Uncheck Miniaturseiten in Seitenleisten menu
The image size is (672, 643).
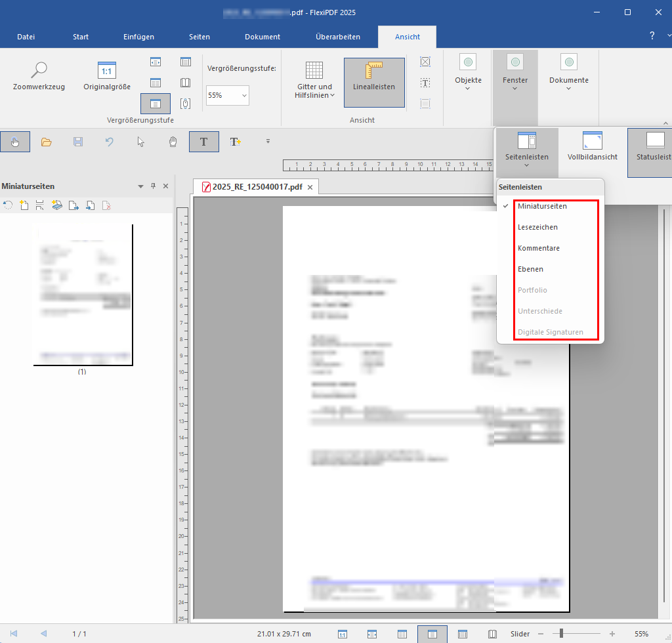click(x=542, y=206)
